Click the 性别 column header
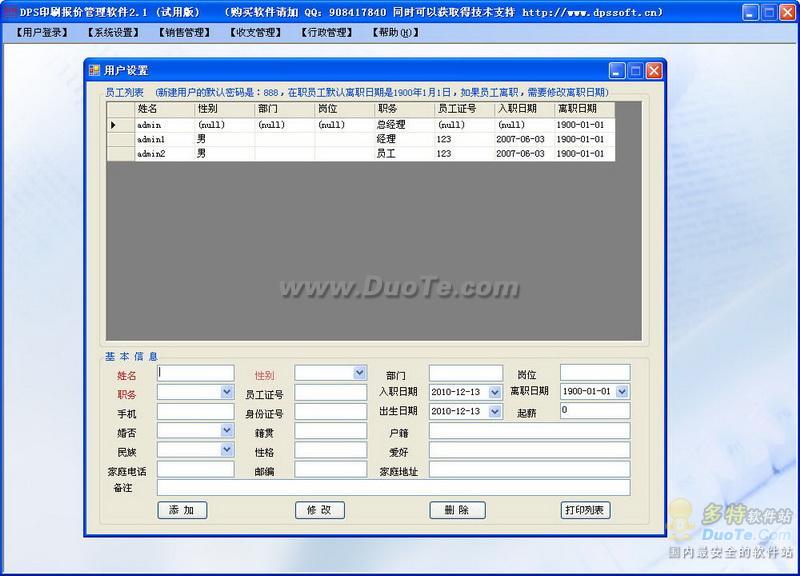The image size is (800, 576). point(224,109)
